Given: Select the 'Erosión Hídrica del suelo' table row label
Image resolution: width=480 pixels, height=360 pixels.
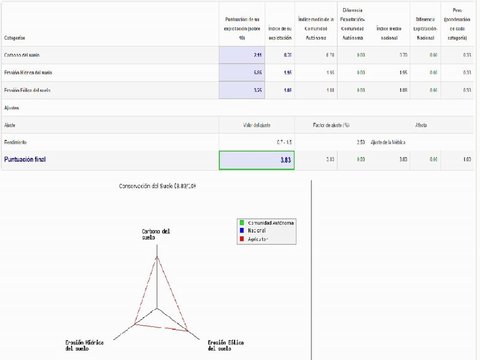Looking at the screenshot, I should [28, 72].
